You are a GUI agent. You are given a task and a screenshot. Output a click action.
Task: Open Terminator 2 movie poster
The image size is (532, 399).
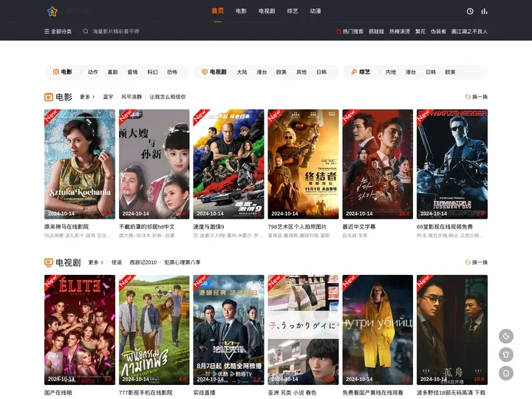coord(452,164)
